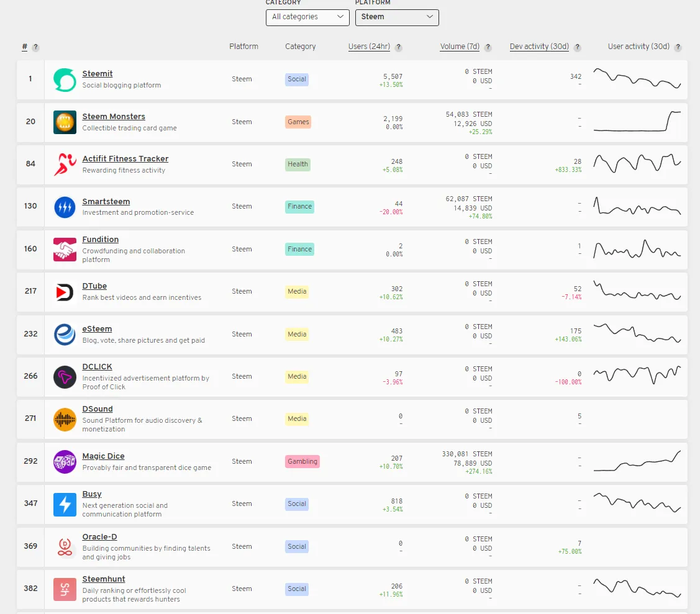This screenshot has height=614, width=700.
Task: Click the Busy blue lightning bolt icon
Action: point(65,504)
